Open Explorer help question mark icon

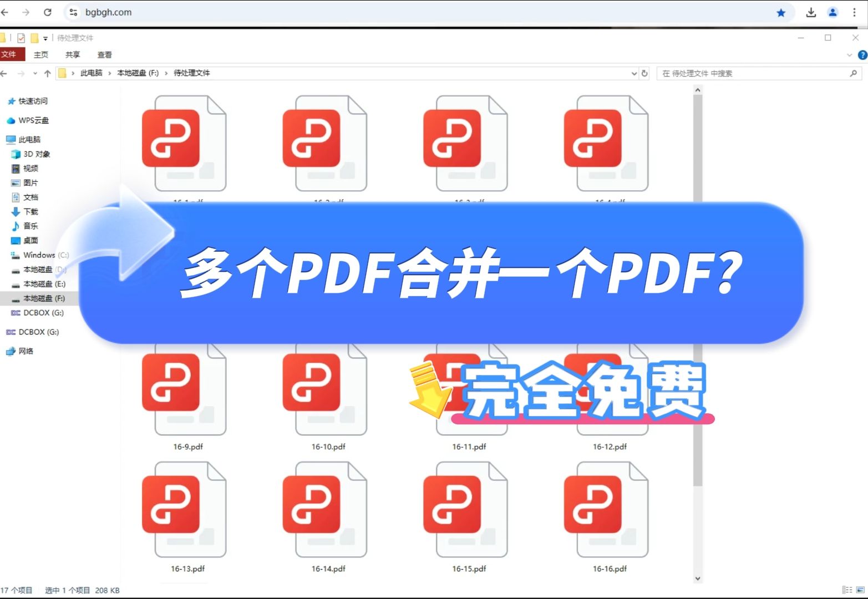[862, 55]
